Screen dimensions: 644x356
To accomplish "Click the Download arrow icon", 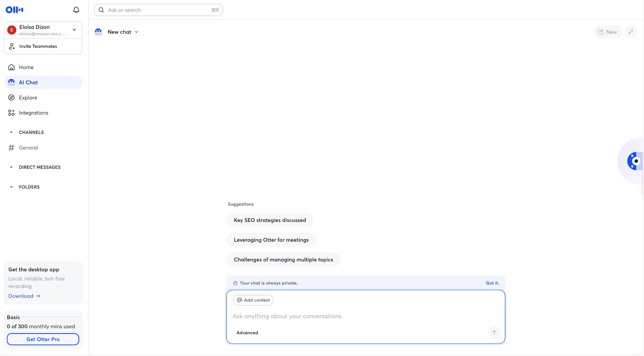I will (x=38, y=296).
